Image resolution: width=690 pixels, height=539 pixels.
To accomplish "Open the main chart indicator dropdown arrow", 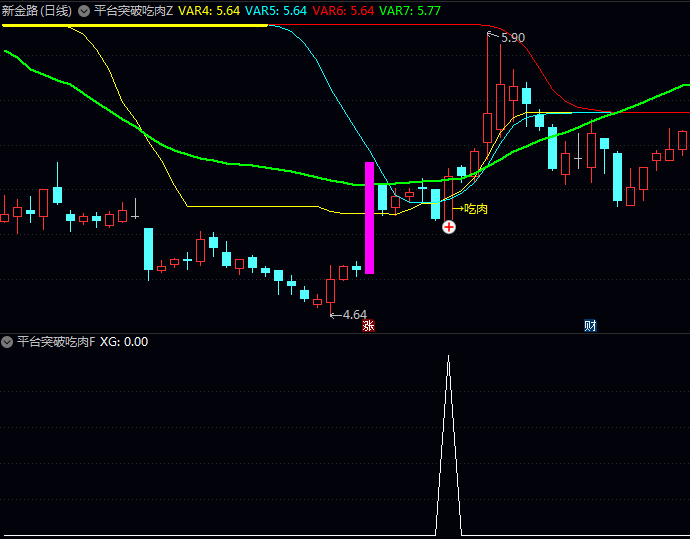I will [x=84, y=11].
